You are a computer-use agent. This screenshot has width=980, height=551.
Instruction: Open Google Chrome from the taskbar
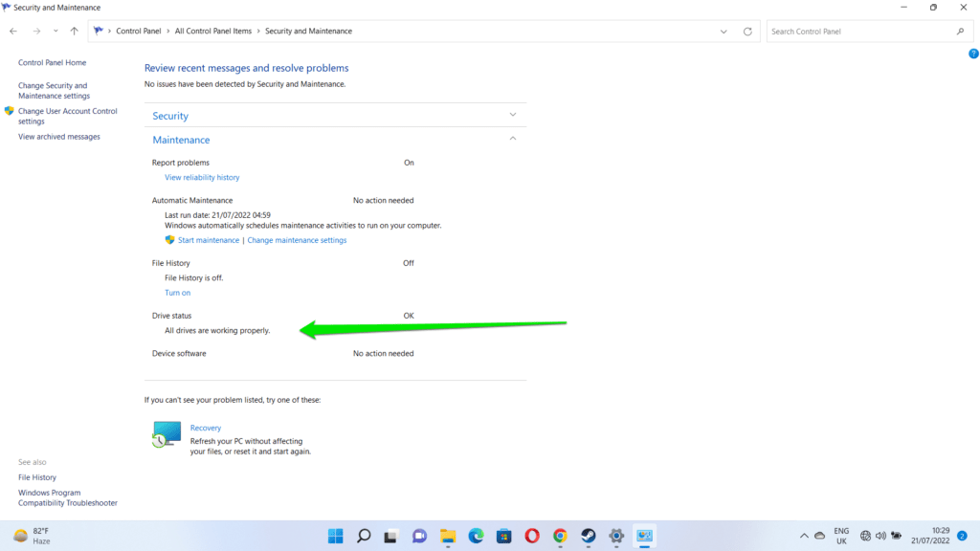559,536
